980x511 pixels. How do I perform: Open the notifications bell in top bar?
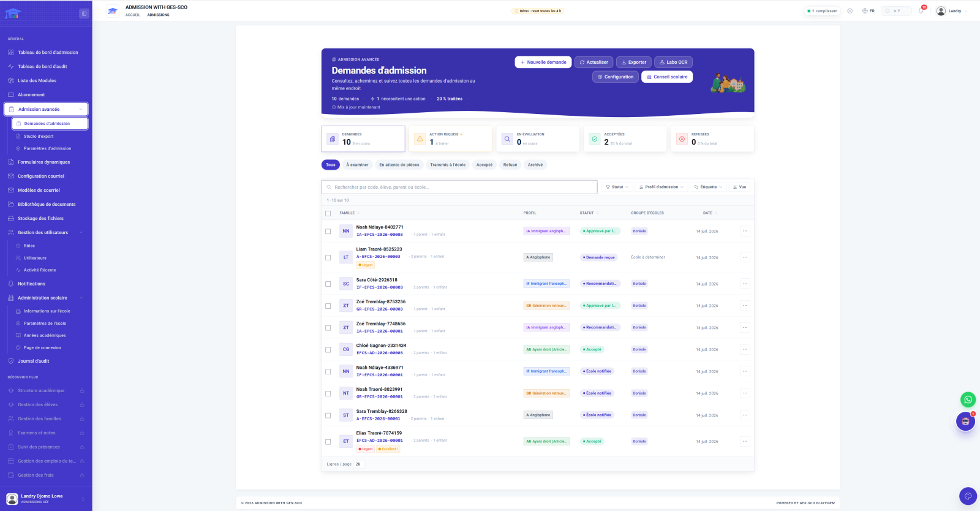tap(921, 10)
